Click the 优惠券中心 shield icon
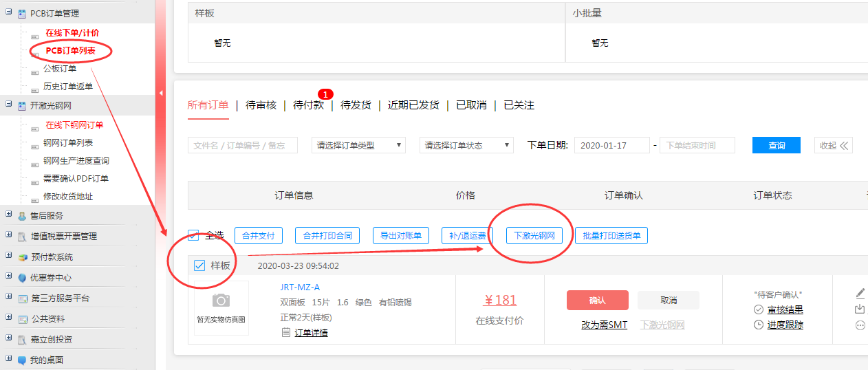 [x=23, y=278]
